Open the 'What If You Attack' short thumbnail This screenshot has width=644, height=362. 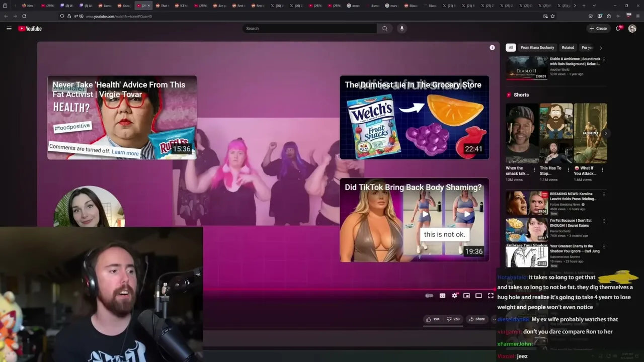(x=591, y=133)
